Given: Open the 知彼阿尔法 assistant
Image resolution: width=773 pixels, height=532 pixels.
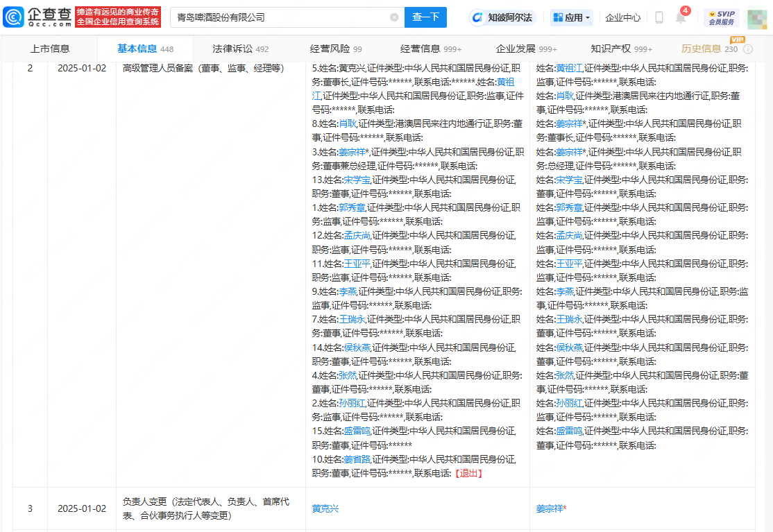Looking at the screenshot, I should pyautogui.click(x=503, y=18).
